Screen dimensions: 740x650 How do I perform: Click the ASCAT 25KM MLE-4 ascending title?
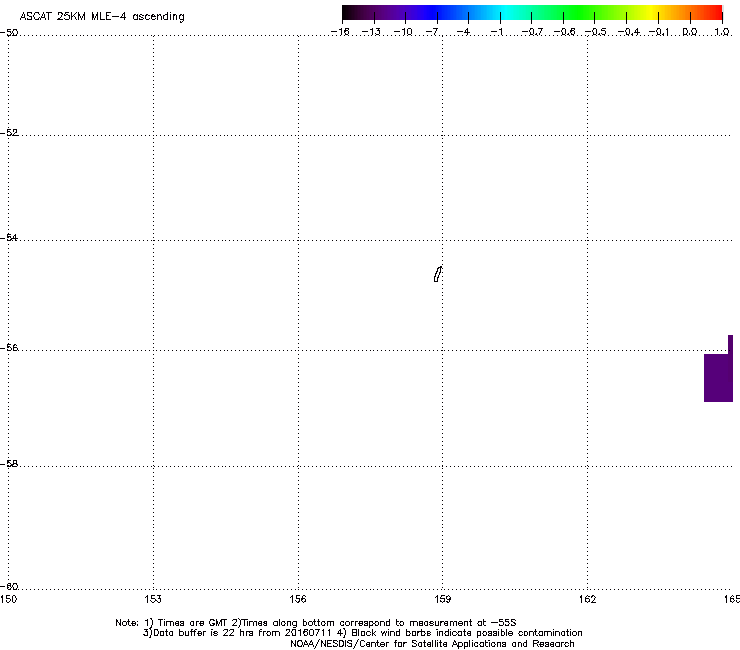[x=102, y=17]
